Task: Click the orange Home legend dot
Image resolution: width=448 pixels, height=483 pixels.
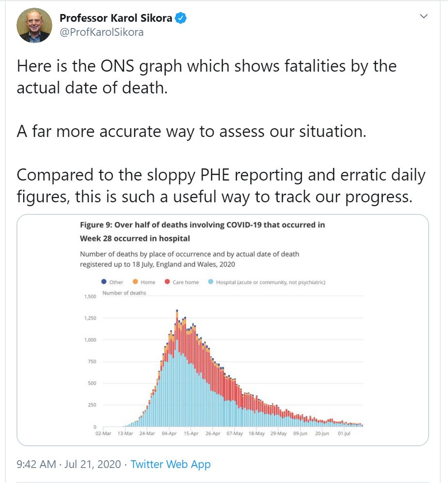Action: tap(135, 282)
